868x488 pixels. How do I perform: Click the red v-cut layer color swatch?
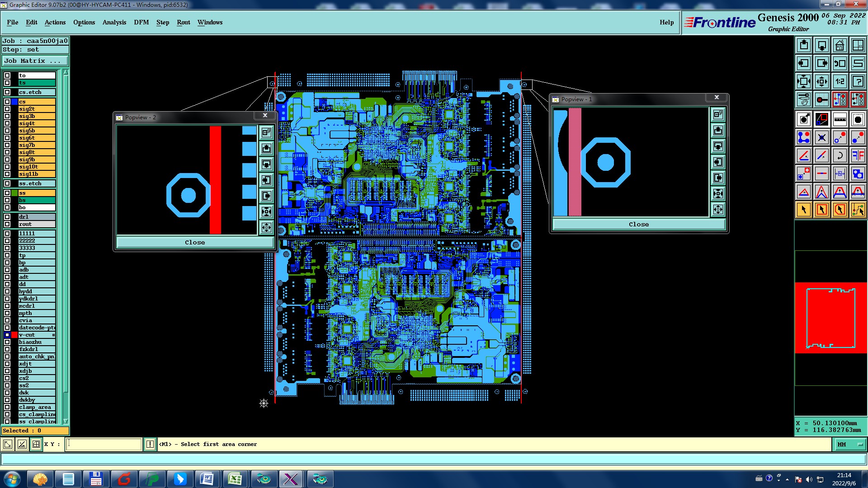pyautogui.click(x=14, y=335)
